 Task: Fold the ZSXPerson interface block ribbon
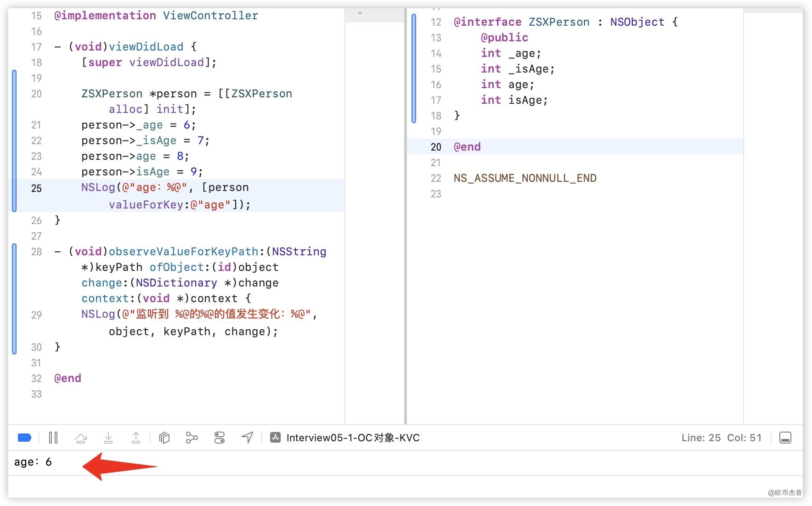(414, 68)
